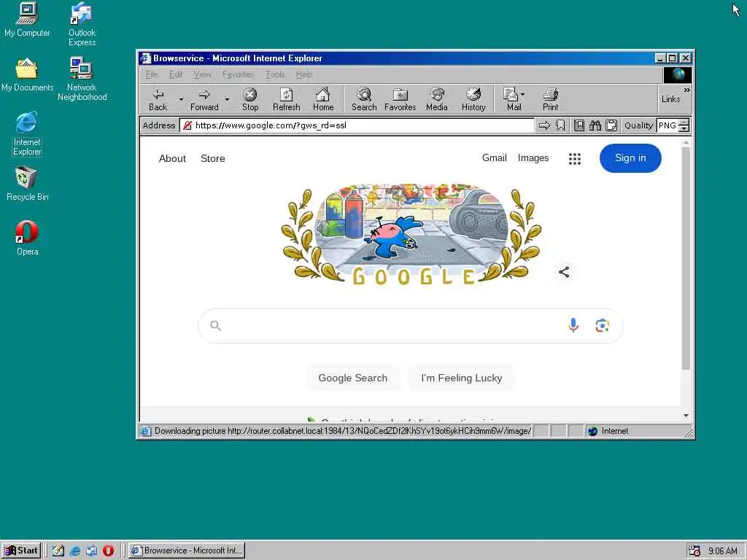Stop the page from loading
Image resolution: width=747 pixels, height=560 pixels.
[x=250, y=99]
